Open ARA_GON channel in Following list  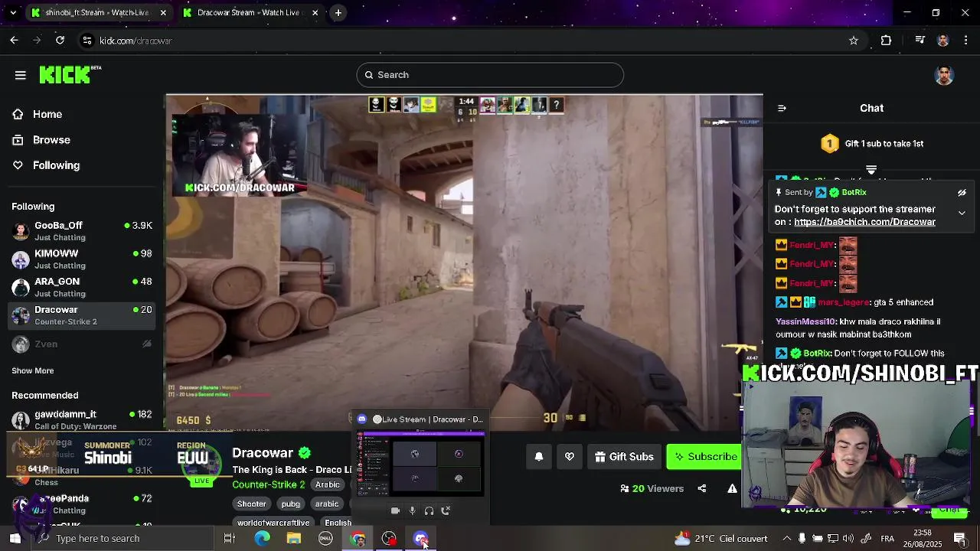coord(82,287)
